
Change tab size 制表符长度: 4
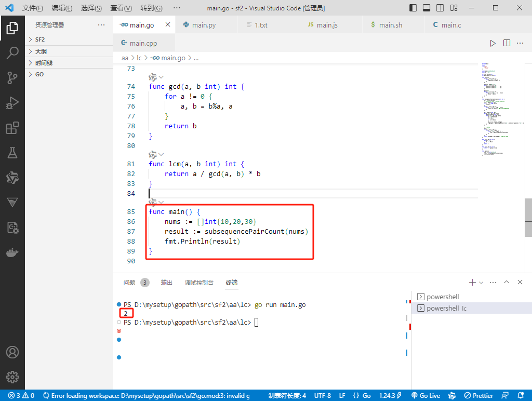click(x=287, y=395)
